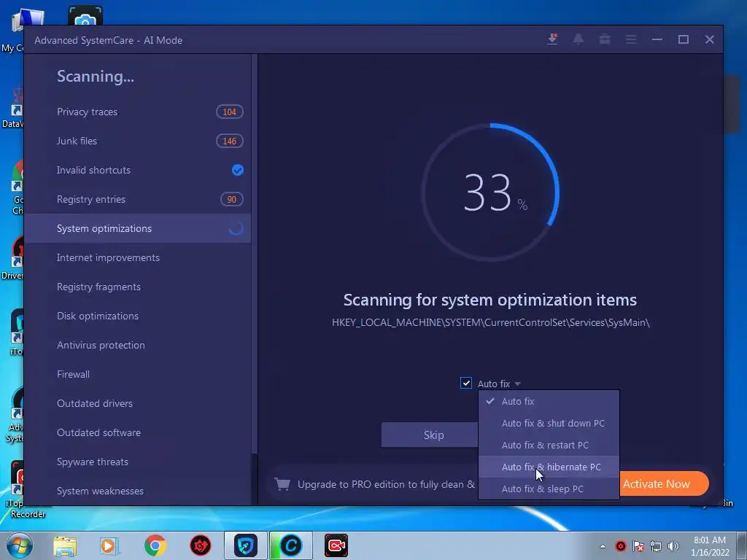Screen dimensions: 747x560
Task: Choose Auto fix & hibernate PC
Action: pos(549,467)
